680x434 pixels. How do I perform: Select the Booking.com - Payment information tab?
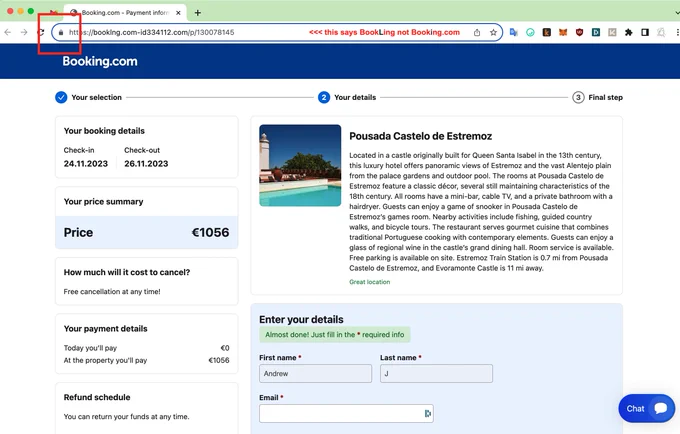point(125,13)
